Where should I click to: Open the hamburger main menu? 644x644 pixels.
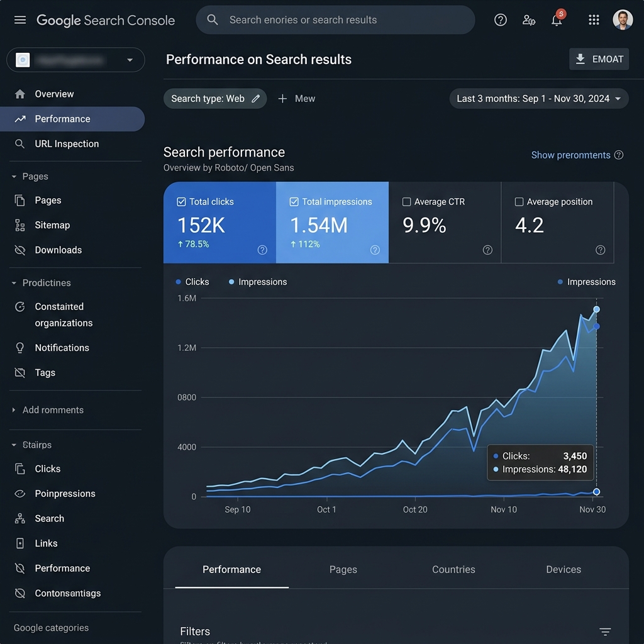tap(19, 19)
